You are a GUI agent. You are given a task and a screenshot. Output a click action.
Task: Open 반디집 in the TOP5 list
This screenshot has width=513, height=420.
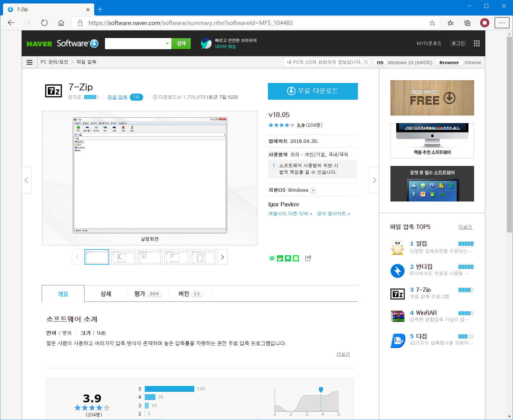click(424, 267)
